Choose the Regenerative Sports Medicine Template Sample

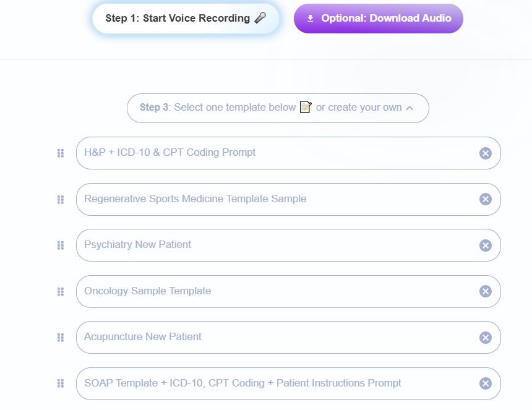[272, 199]
